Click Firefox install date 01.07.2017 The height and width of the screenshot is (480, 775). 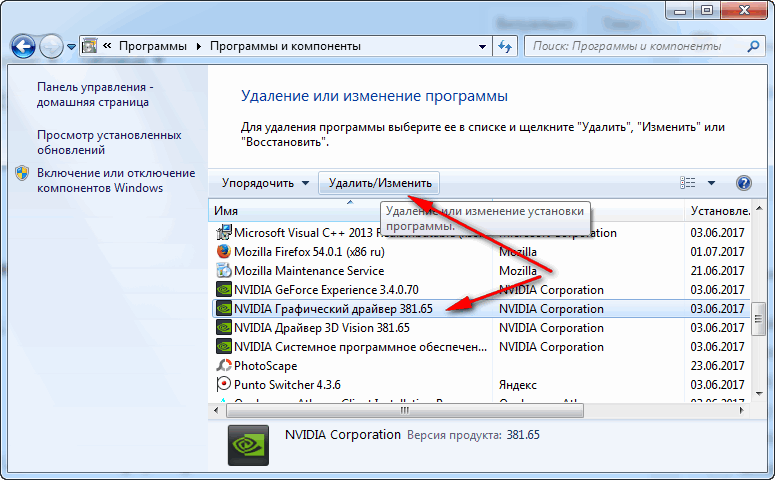pos(717,252)
